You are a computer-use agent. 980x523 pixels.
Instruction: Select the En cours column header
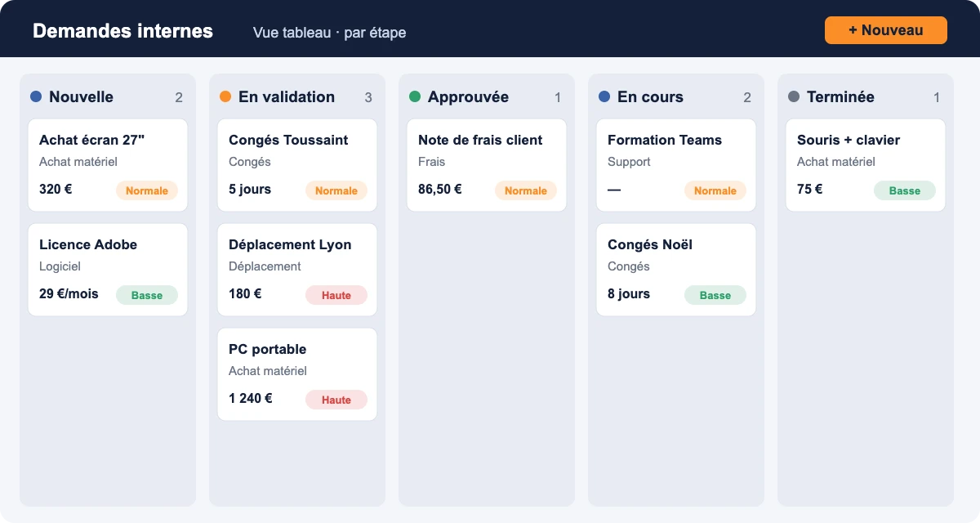[650, 96]
